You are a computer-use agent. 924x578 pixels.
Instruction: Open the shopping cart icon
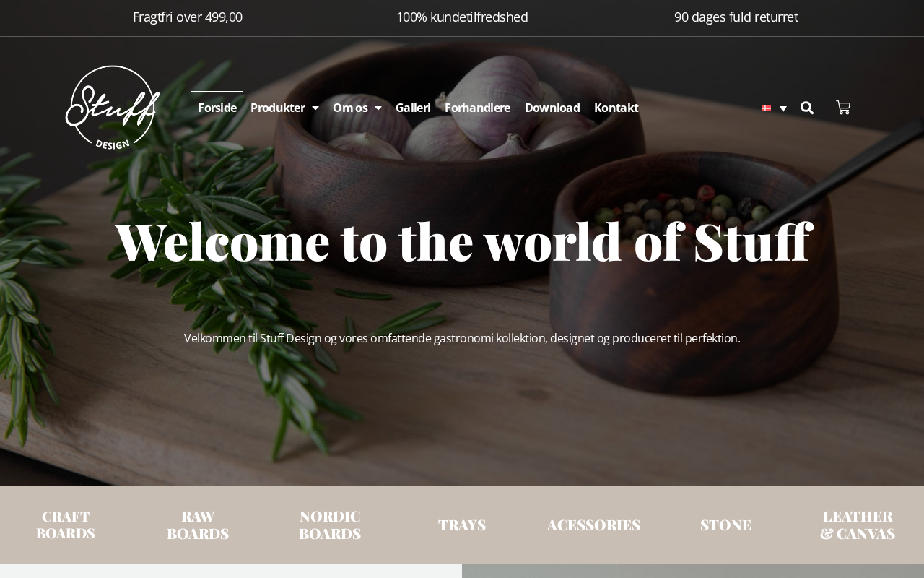click(843, 108)
